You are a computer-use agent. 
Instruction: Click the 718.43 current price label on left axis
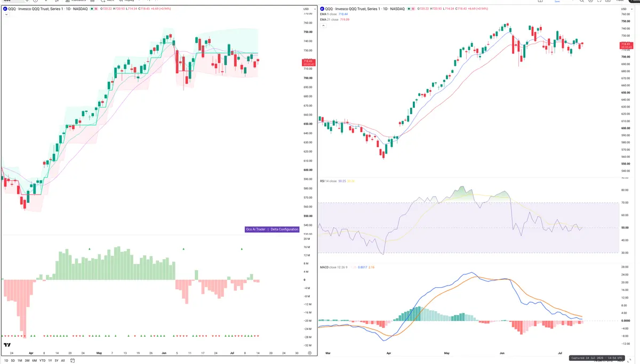pos(309,62)
